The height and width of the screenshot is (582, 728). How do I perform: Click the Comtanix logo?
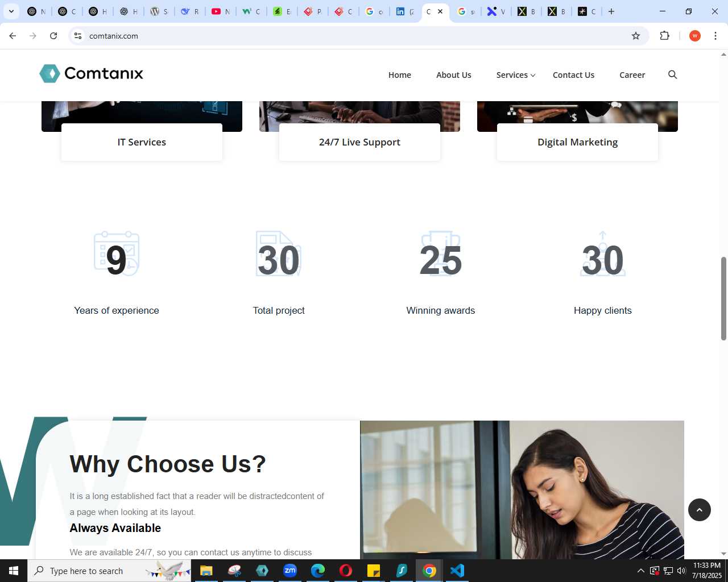point(91,73)
